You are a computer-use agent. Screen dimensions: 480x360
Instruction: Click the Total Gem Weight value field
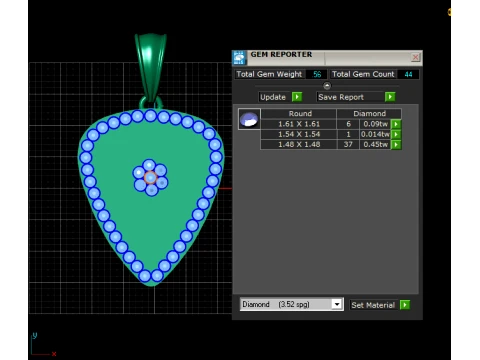coord(316,74)
